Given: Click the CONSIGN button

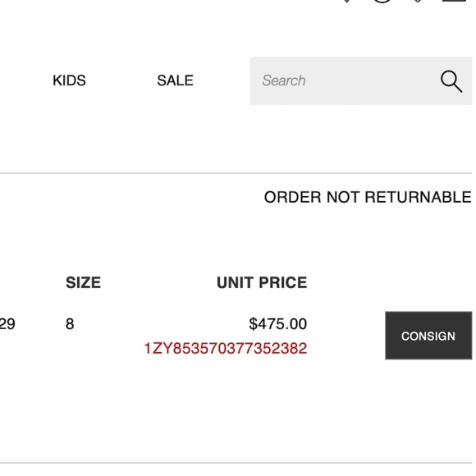Looking at the screenshot, I should click(x=428, y=336).
